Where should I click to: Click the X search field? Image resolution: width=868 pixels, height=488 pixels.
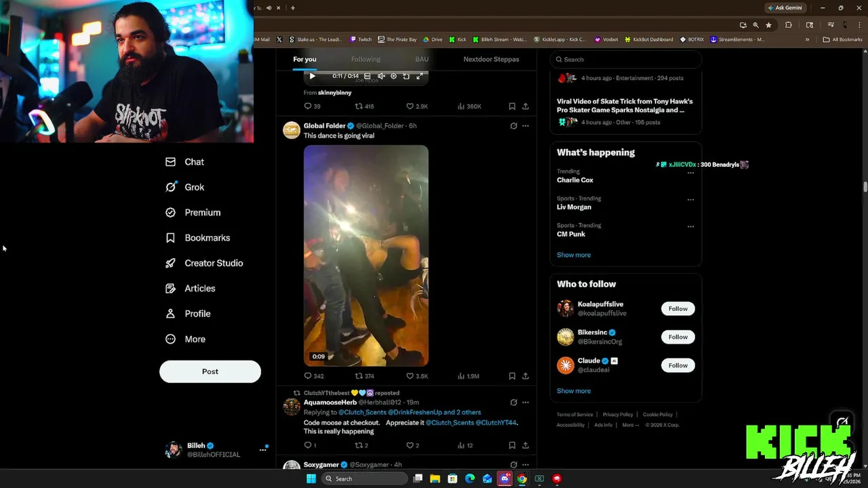(x=625, y=59)
